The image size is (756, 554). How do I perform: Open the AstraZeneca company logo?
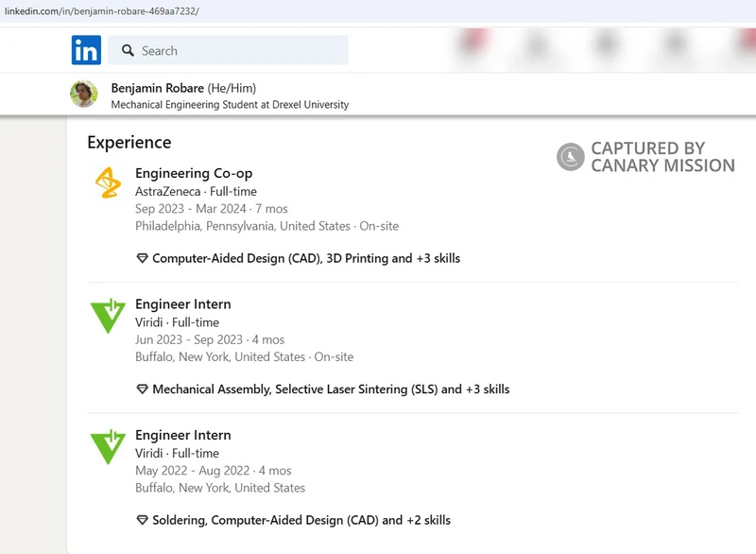108,182
